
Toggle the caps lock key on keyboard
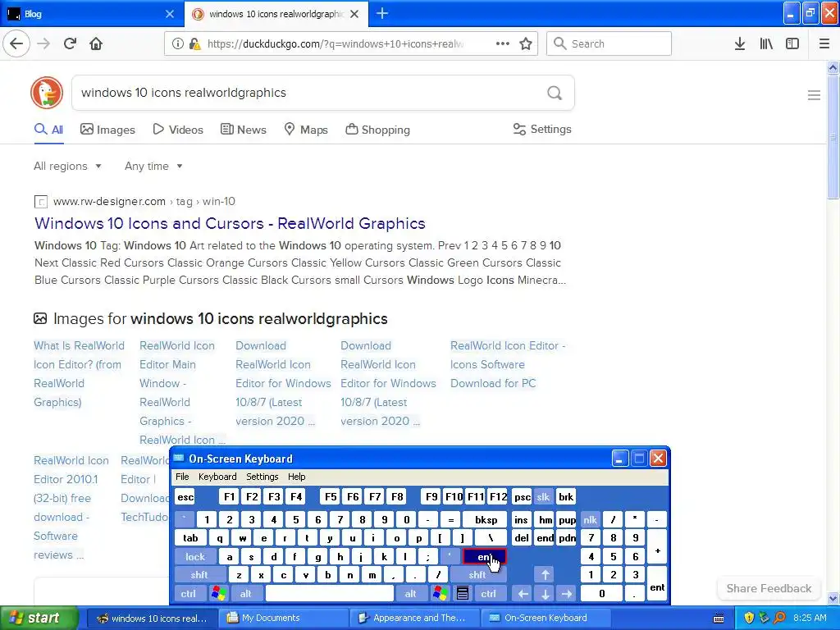pos(195,557)
